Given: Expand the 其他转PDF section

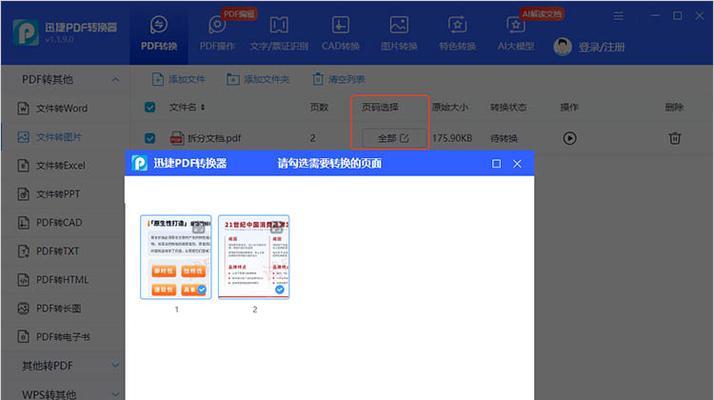Looking at the screenshot, I should (x=116, y=365).
